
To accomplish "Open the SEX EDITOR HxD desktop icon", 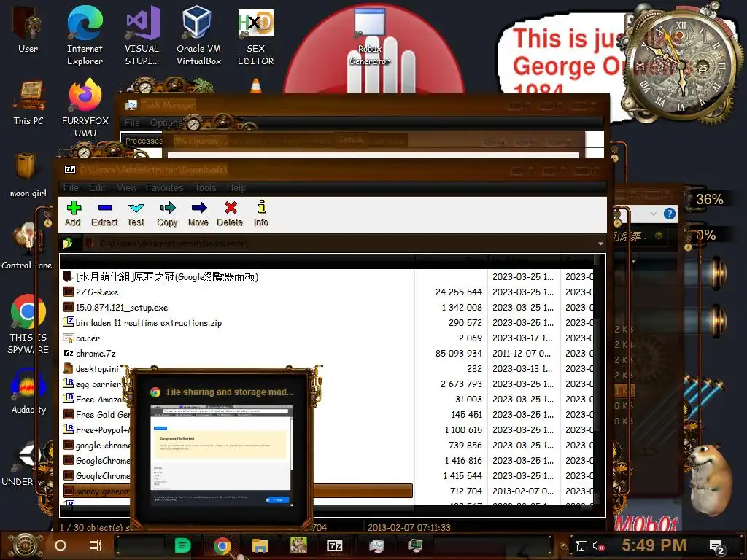I will (x=256, y=38).
